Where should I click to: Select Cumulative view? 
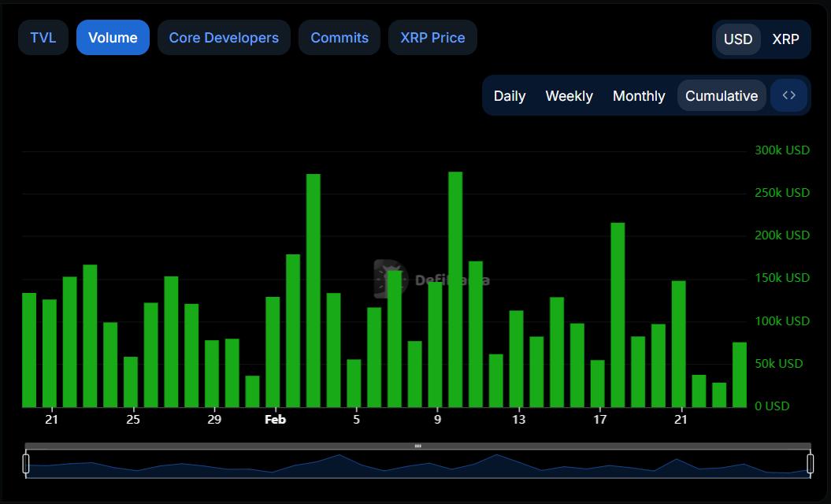tap(722, 96)
